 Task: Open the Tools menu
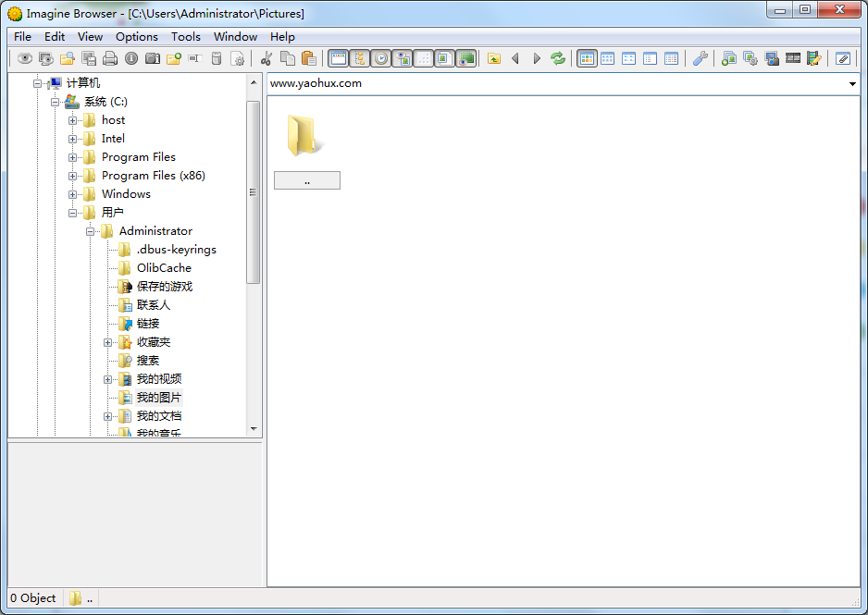pos(185,37)
